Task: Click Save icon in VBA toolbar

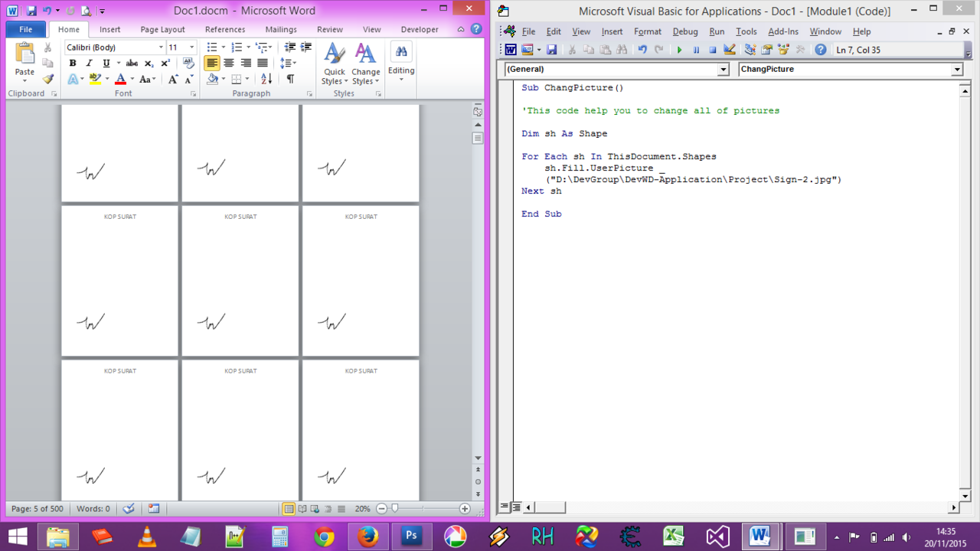Action: pos(551,50)
